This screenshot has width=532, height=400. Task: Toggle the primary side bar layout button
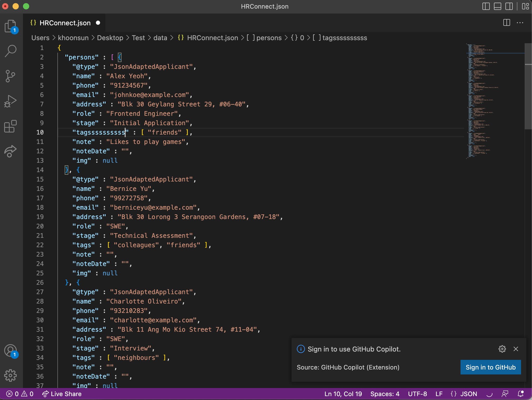[486, 6]
